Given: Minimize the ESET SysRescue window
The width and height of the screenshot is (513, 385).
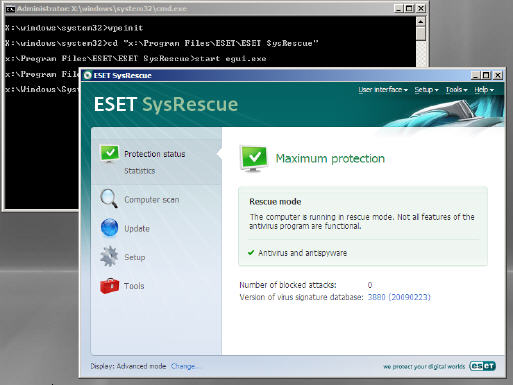Looking at the screenshot, I should point(476,75).
